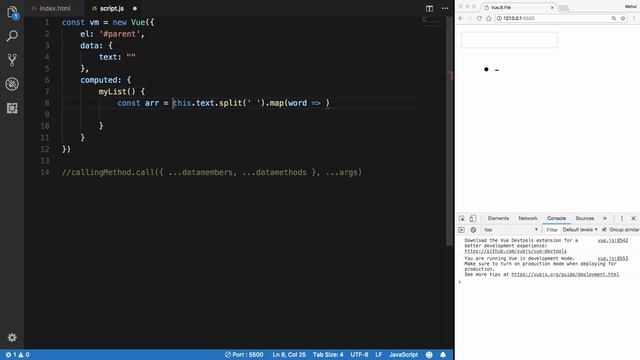Screen dimensions: 640x360
Task: Click line number 8 in the gutter
Action: tap(47, 103)
